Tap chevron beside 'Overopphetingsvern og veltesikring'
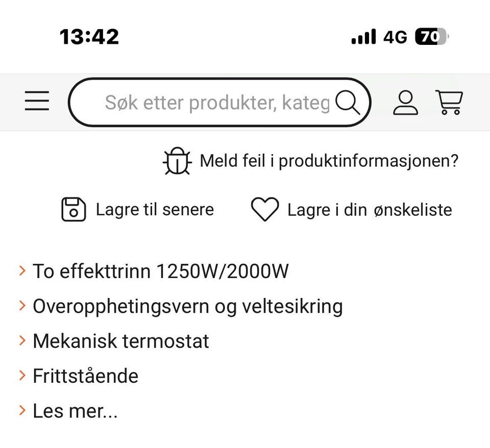 coord(22,306)
